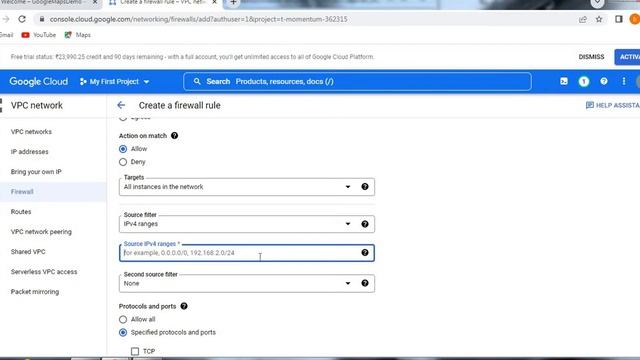Image resolution: width=640 pixels, height=360 pixels.
Task: Open a new browser tab
Action: click(x=233, y=2)
